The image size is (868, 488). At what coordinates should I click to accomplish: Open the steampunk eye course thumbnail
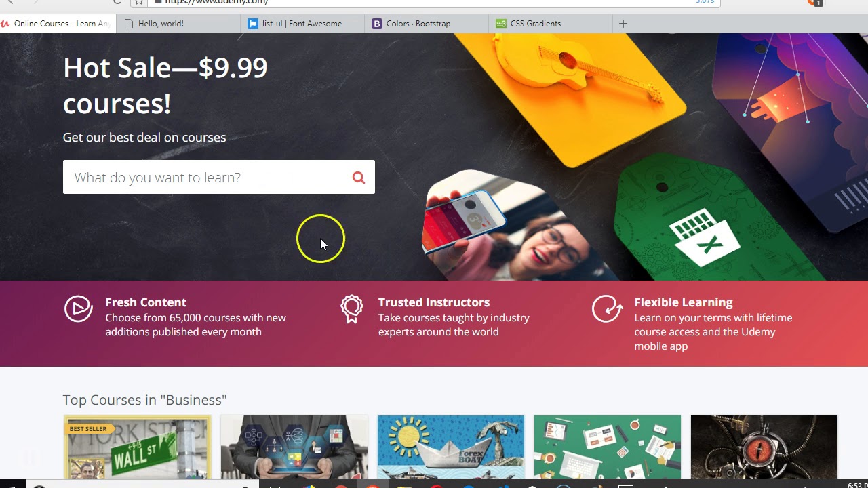(x=764, y=447)
